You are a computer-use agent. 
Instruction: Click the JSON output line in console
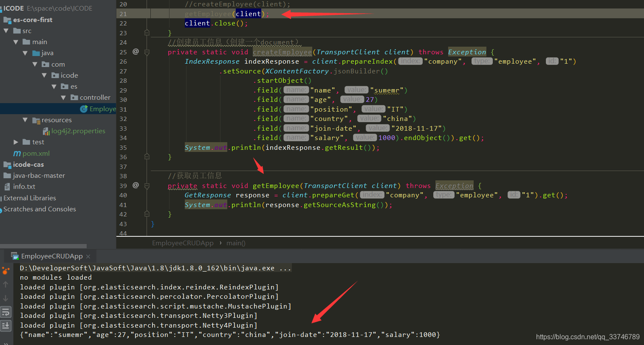tap(230, 334)
